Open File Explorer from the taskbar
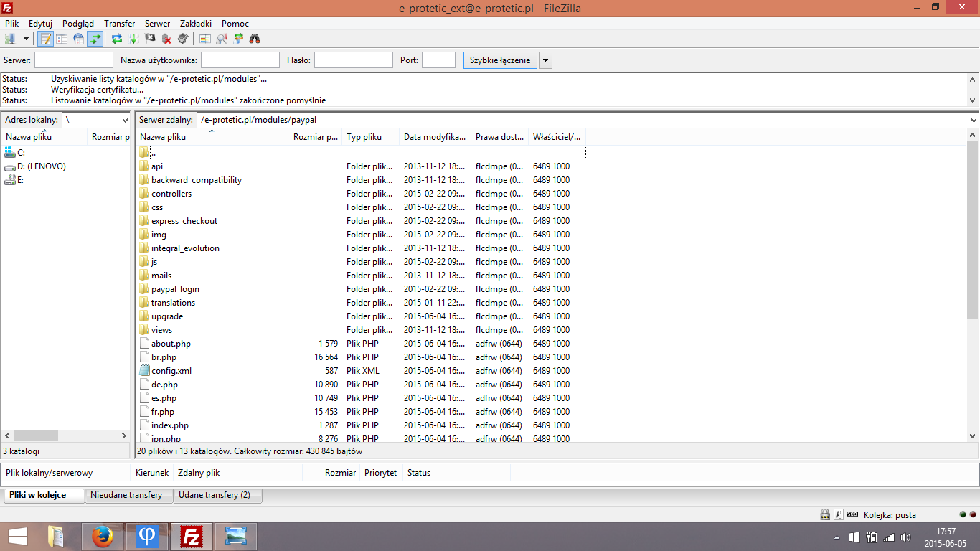980x551 pixels. coord(55,537)
